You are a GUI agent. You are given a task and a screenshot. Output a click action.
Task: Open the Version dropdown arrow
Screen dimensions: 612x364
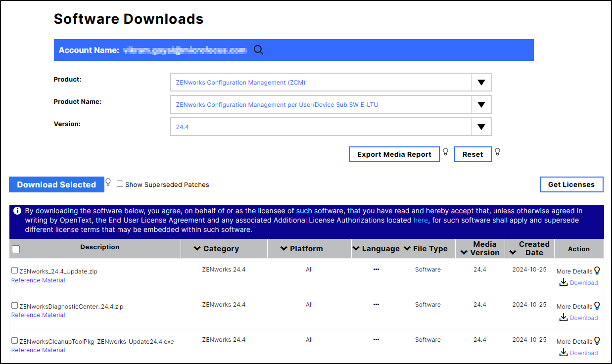(x=481, y=127)
